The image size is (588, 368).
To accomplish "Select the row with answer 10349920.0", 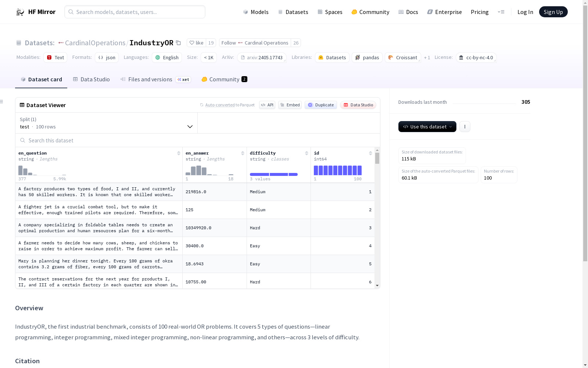I will coord(195,228).
